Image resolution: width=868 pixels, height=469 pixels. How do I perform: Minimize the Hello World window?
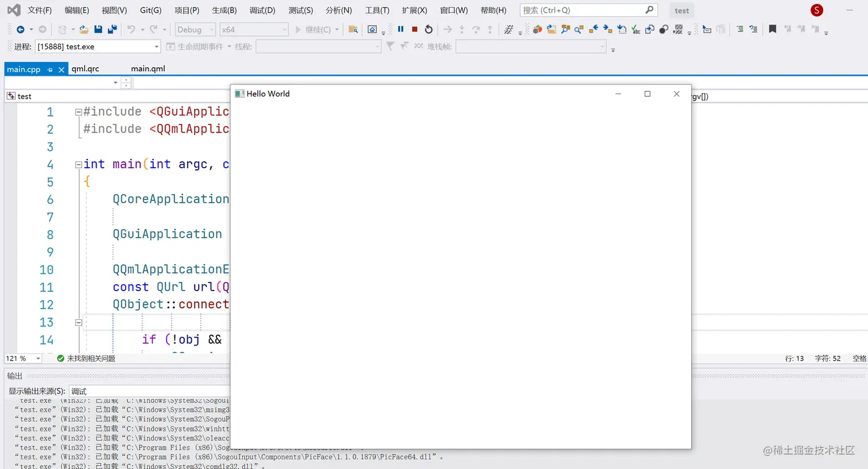618,94
